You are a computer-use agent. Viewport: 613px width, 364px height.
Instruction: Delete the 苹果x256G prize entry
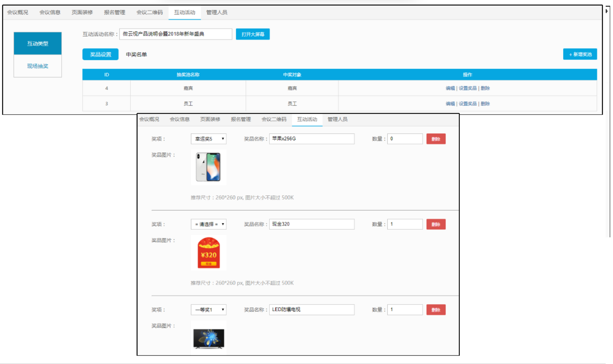pos(436,139)
